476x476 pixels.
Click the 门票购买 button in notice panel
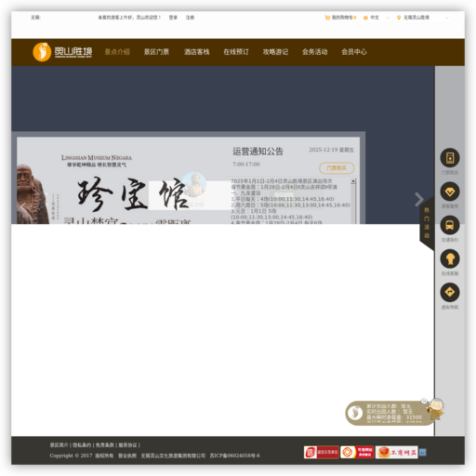pyautogui.click(x=337, y=168)
